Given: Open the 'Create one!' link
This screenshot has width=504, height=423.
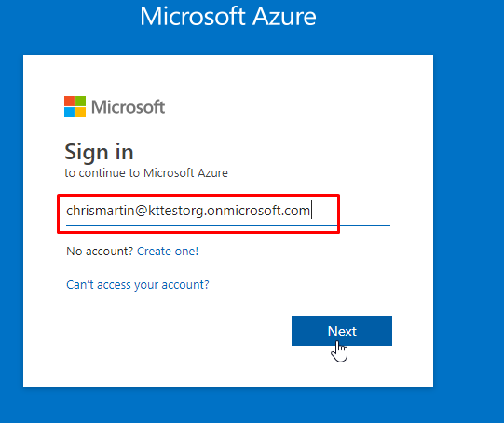Looking at the screenshot, I should [168, 251].
